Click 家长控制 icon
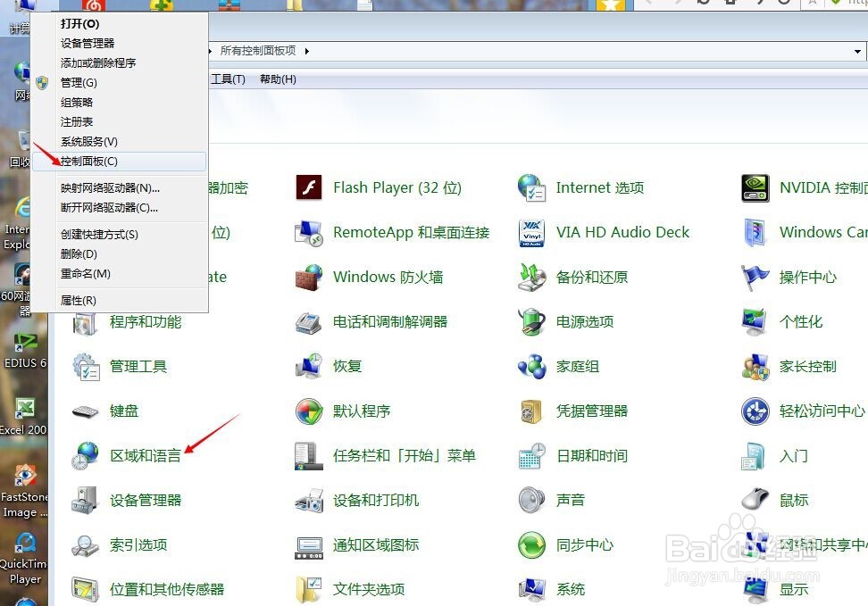The image size is (868, 606). coord(755,367)
